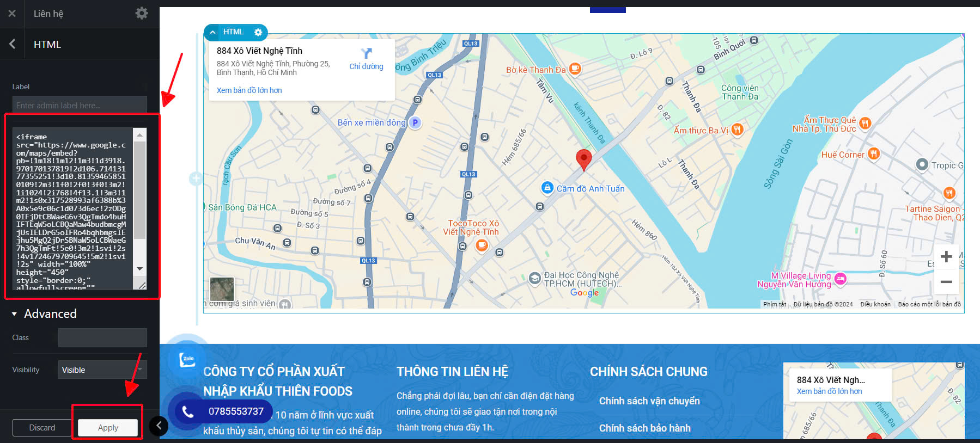
Task: Close the Liên hệ editor panel
Action: pos(12,14)
